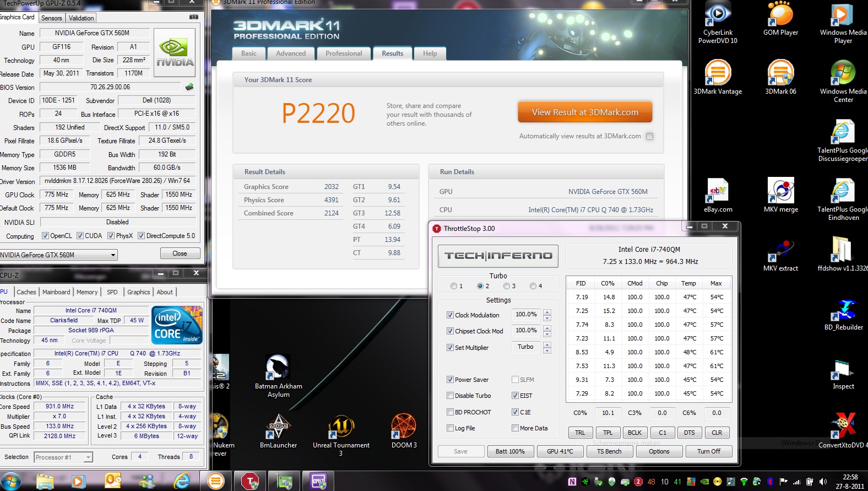Toggle the More Data checkbox
This screenshot has height=491, width=868.
(x=515, y=428)
